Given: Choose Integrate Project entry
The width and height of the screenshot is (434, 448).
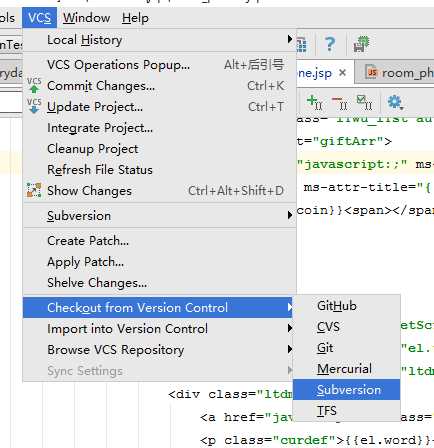Looking at the screenshot, I should click(159, 128).
